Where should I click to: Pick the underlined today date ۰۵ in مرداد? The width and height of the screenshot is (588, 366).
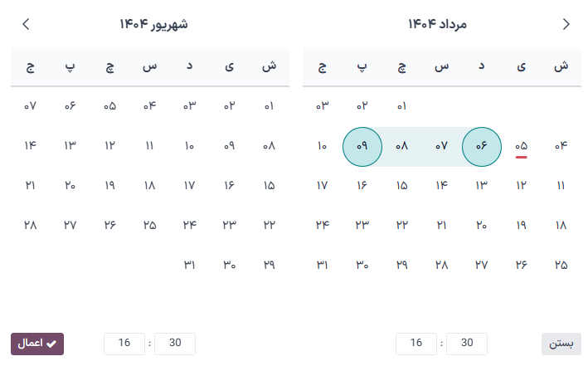pyautogui.click(x=522, y=146)
